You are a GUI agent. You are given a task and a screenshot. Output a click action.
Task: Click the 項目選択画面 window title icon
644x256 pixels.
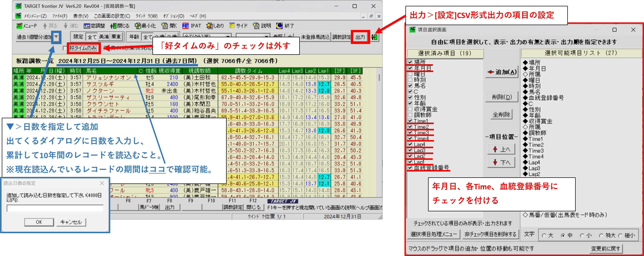(x=413, y=30)
